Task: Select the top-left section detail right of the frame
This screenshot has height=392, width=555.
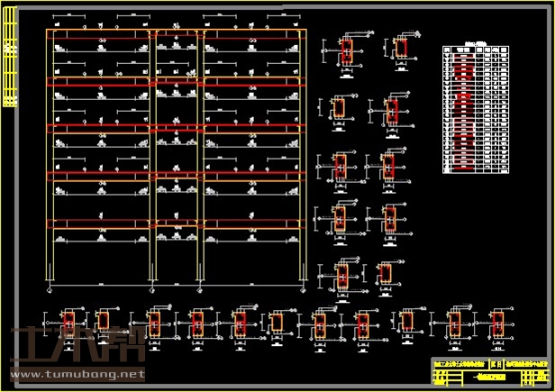Action: pyautogui.click(x=347, y=52)
